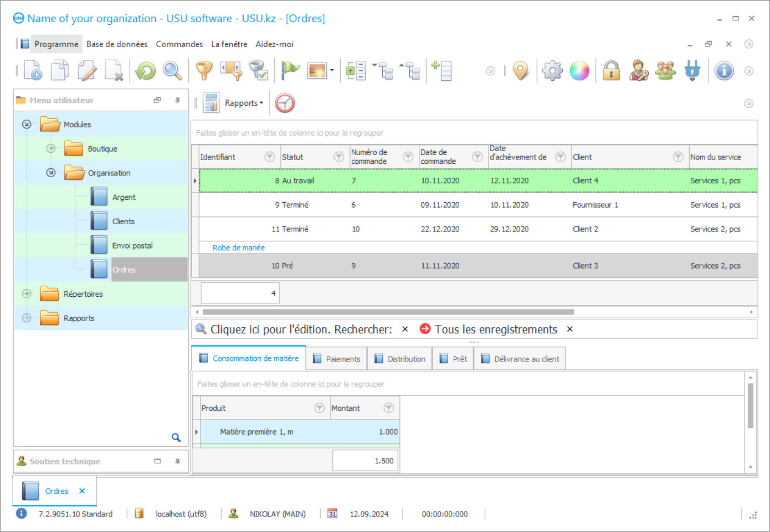Switch to the Prêt tab

click(454, 359)
